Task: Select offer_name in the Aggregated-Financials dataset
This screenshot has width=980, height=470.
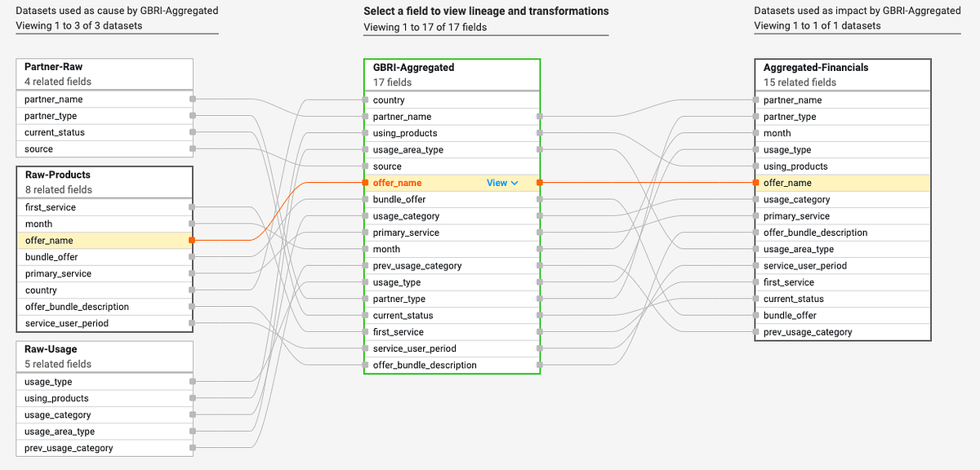Action: tap(817, 183)
